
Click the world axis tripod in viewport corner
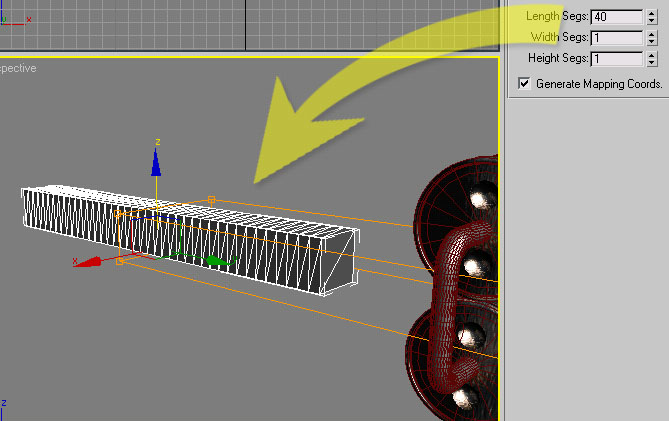(x=4, y=402)
